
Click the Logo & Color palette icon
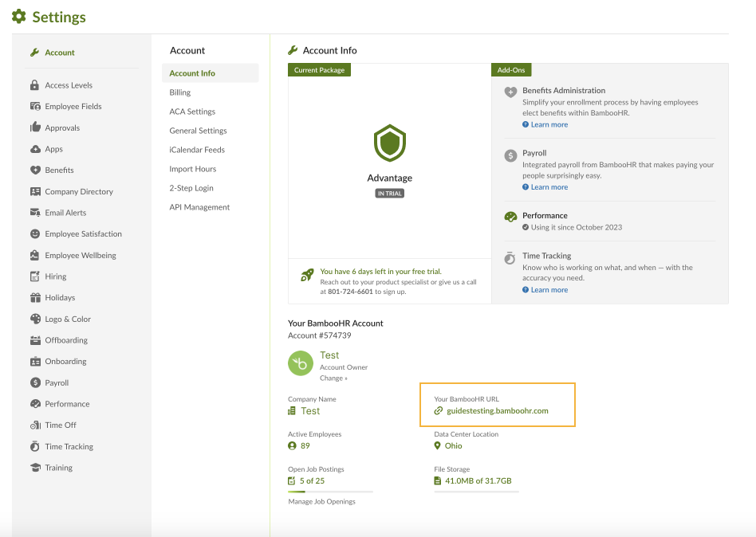(35, 319)
